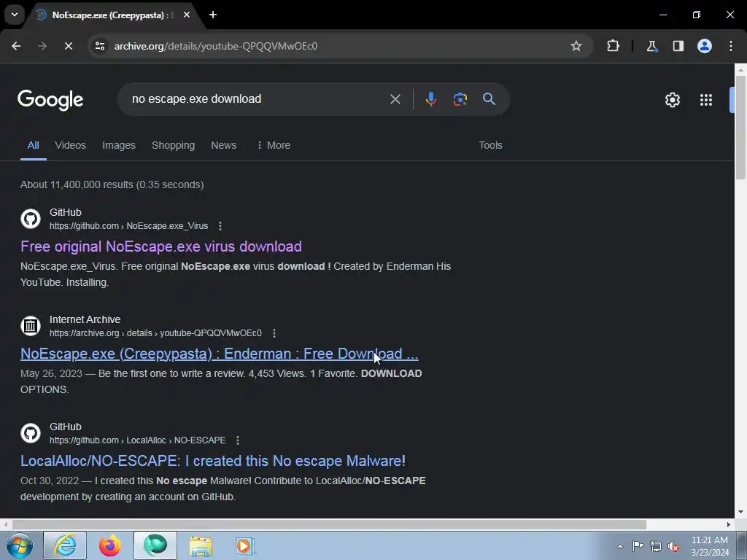
Task: Search by image with Google Lens
Action: pyautogui.click(x=460, y=99)
